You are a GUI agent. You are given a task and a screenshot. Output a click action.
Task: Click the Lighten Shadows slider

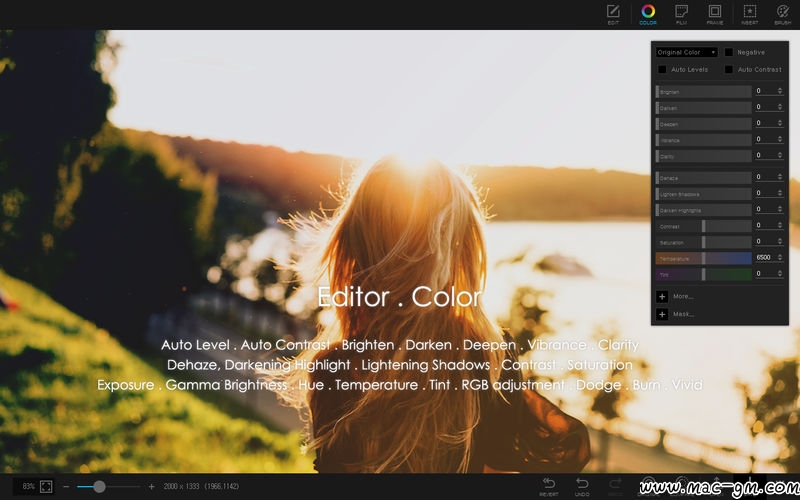(703, 194)
